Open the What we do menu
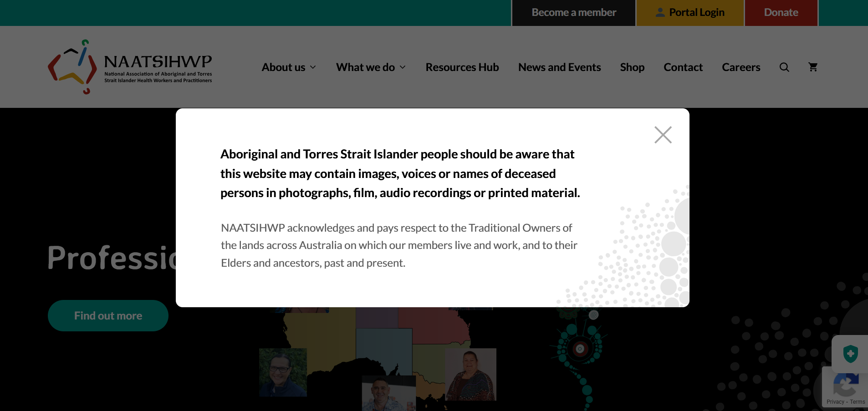 (365, 67)
